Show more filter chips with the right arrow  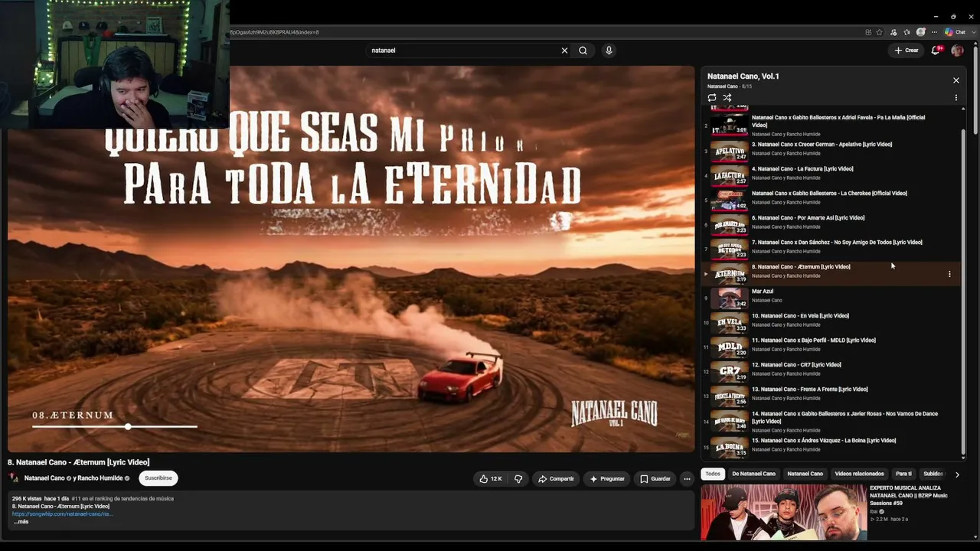click(x=957, y=474)
